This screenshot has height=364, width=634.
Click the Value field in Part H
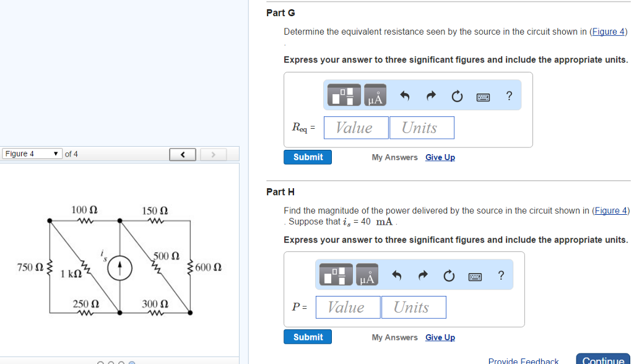coord(347,307)
